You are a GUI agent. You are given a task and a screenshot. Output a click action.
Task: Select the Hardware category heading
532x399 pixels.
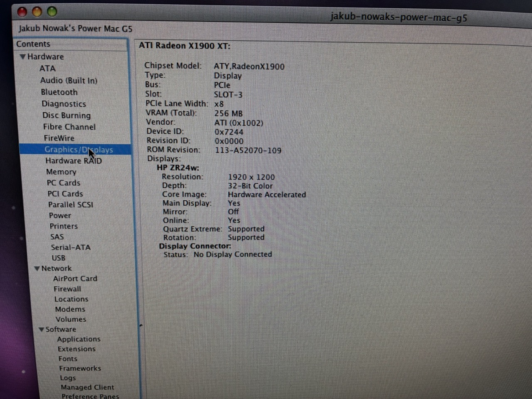(46, 57)
